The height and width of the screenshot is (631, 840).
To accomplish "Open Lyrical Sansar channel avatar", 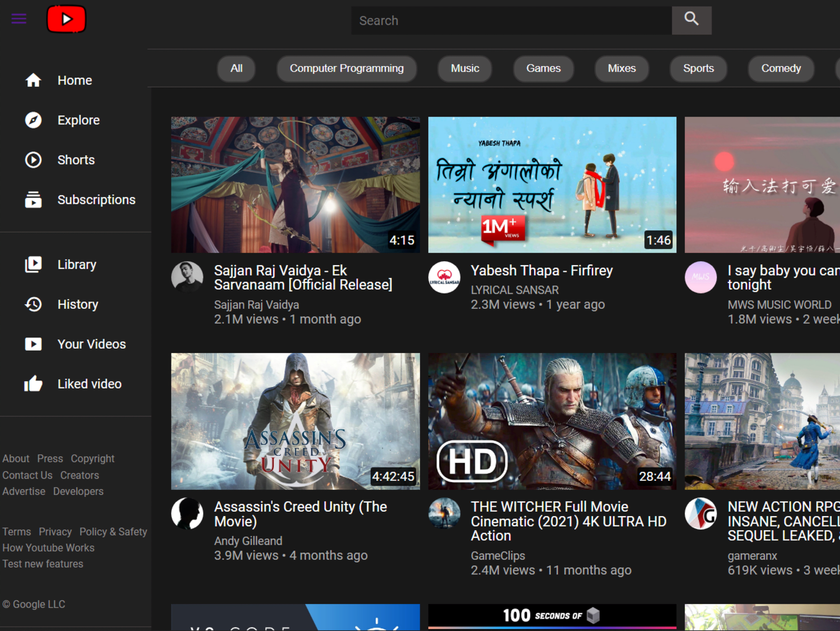I will coord(444,277).
